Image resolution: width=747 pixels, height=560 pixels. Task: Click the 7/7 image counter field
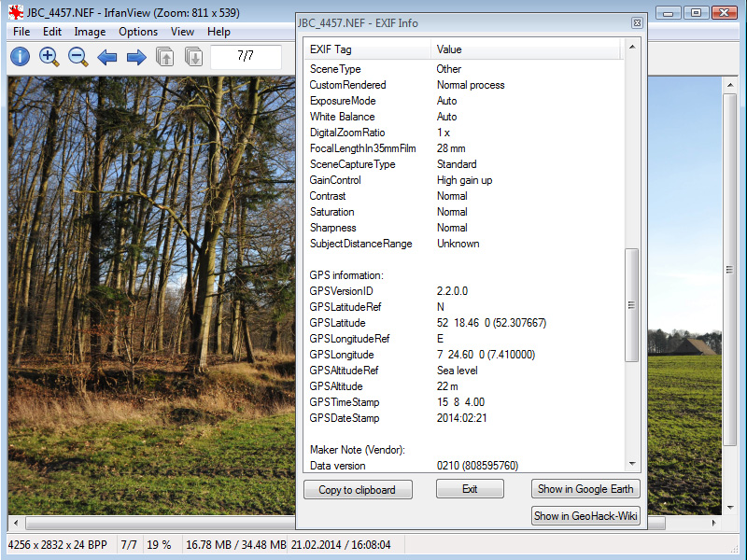point(246,57)
